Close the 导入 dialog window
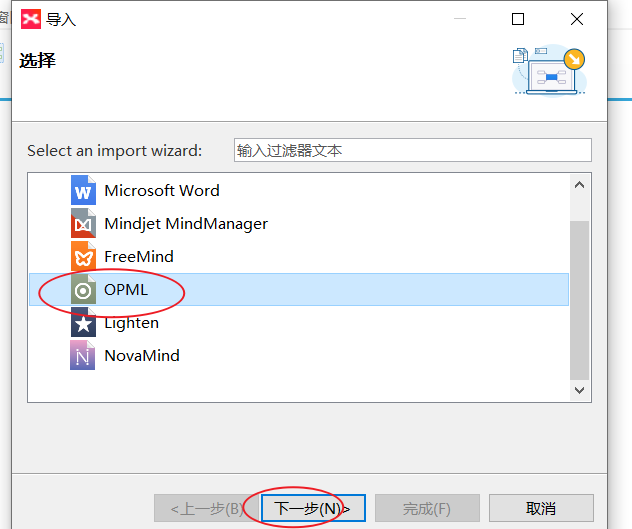Image resolution: width=632 pixels, height=529 pixels. 577,19
